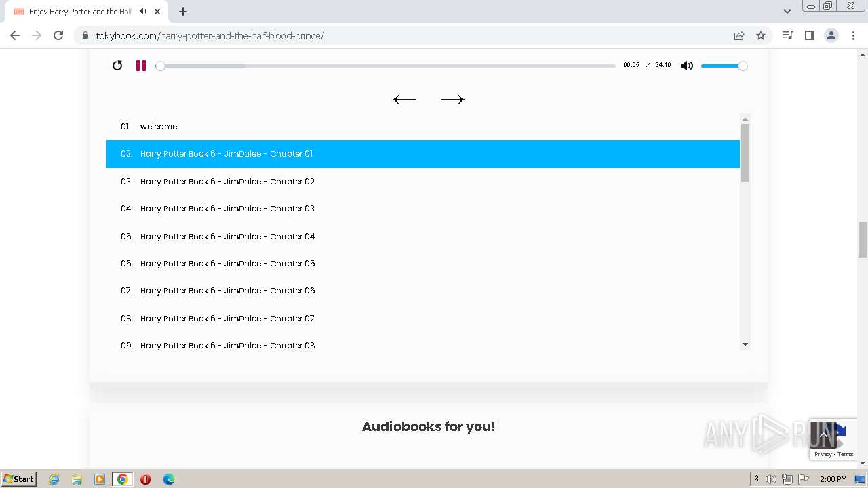This screenshot has height=488, width=868.
Task: Click the back-to-top arrow button
Action: [823, 434]
